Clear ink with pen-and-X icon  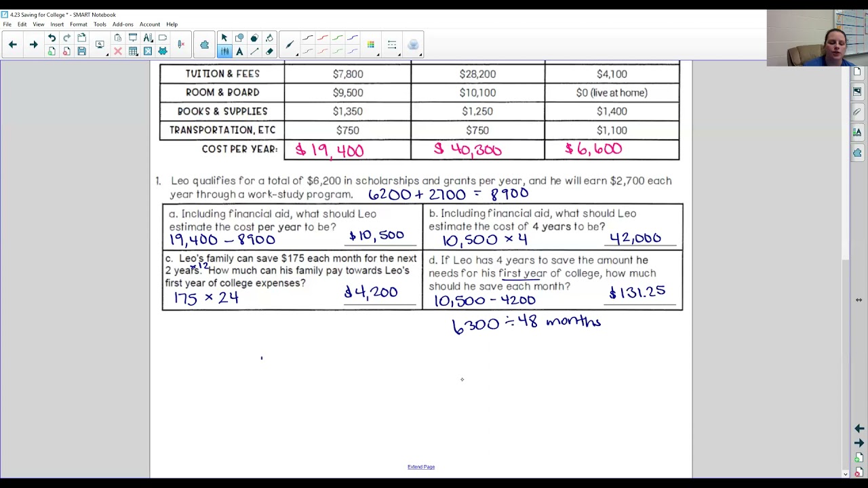pyautogui.click(x=181, y=45)
